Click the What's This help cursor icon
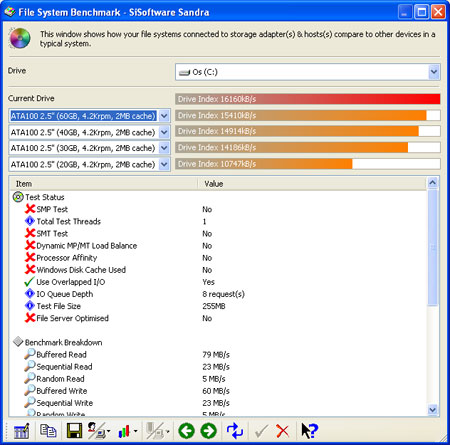Screen dimensions: 450x445 [309, 431]
